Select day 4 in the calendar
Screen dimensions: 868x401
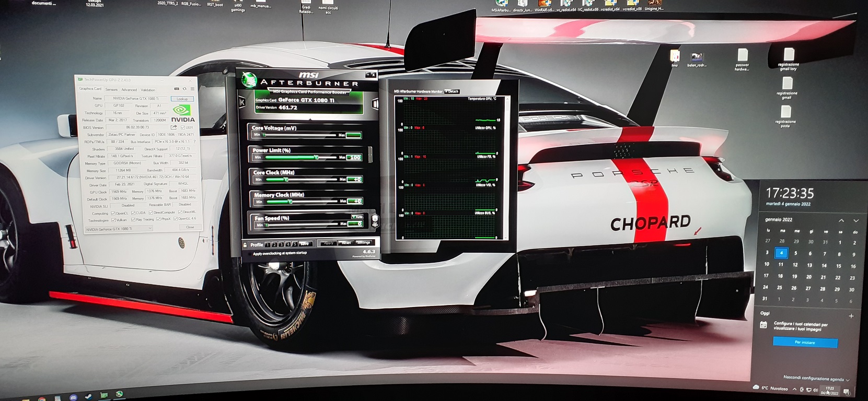click(781, 253)
